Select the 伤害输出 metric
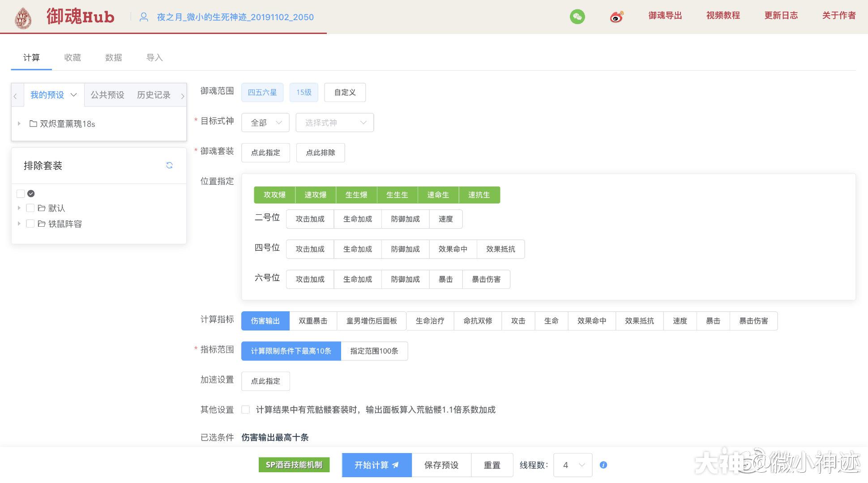The image size is (868, 483). point(265,321)
